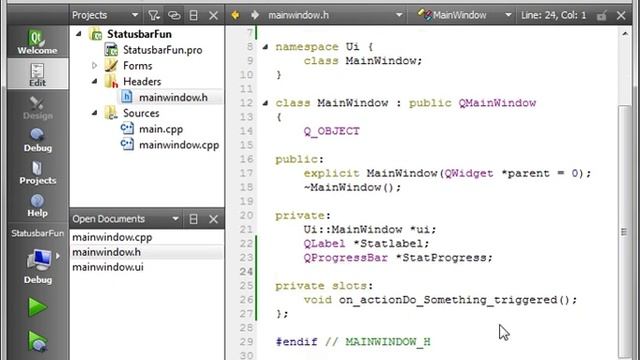Click the Ui::MainWindow *ui declaration

[x=370, y=230]
